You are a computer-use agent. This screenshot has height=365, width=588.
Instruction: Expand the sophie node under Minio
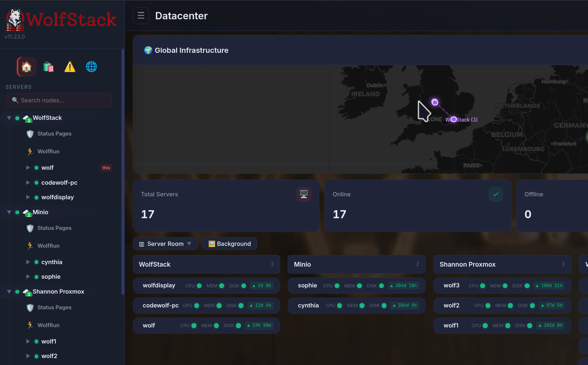pos(28,276)
